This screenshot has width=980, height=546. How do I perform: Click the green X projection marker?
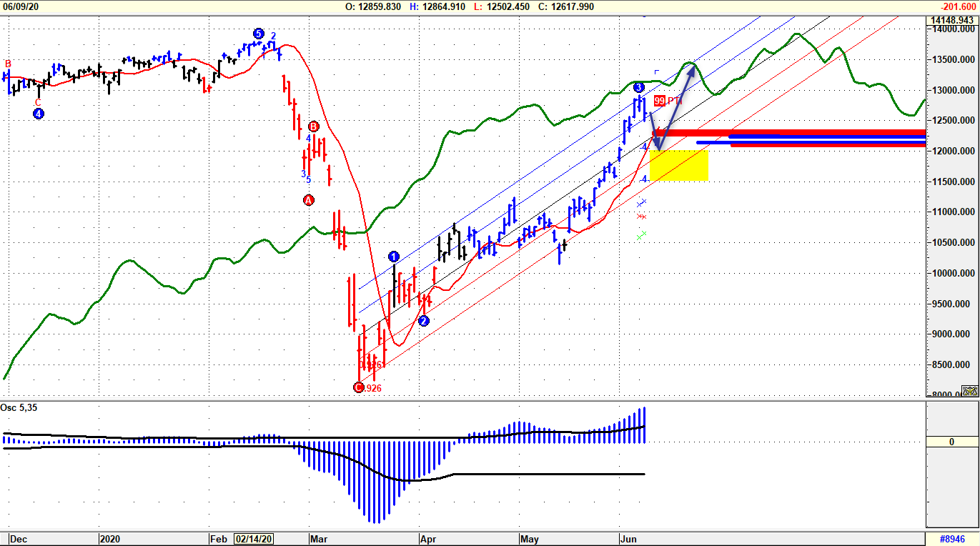(641, 235)
